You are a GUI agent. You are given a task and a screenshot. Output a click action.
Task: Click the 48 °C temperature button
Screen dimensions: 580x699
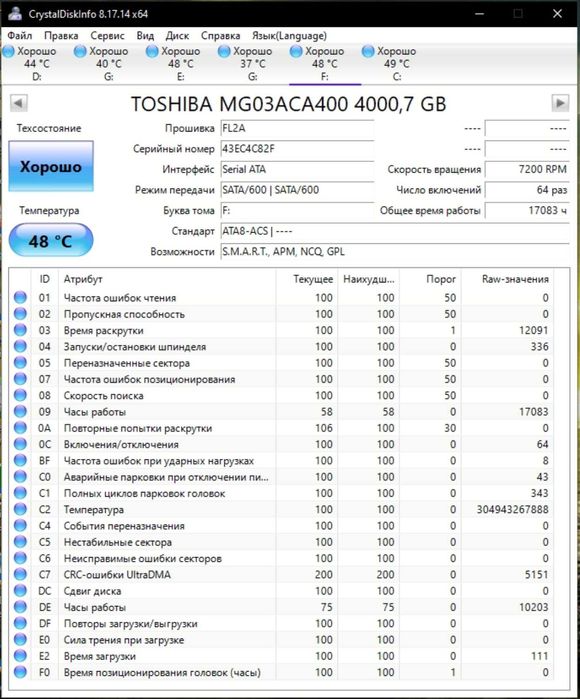click(51, 241)
